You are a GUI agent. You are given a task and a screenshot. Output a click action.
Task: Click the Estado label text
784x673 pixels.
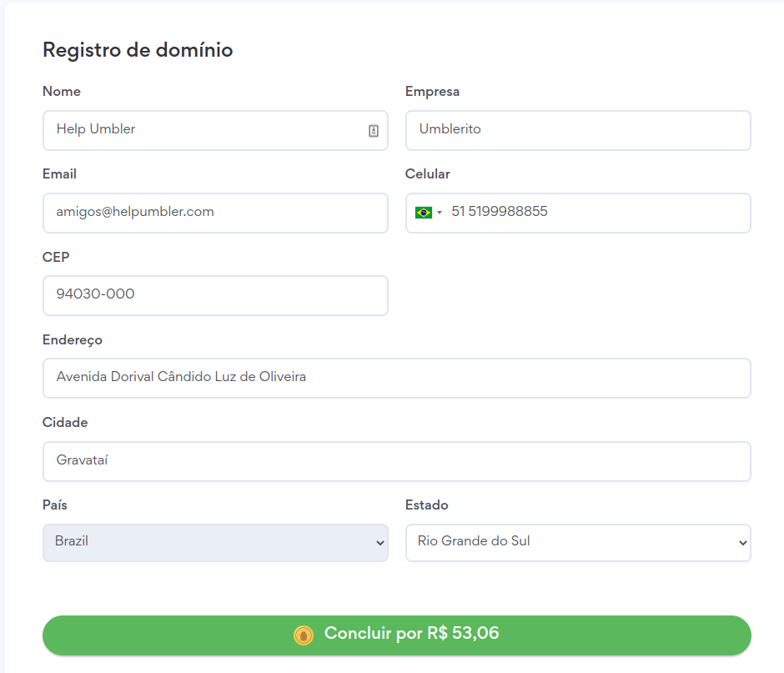pos(426,505)
